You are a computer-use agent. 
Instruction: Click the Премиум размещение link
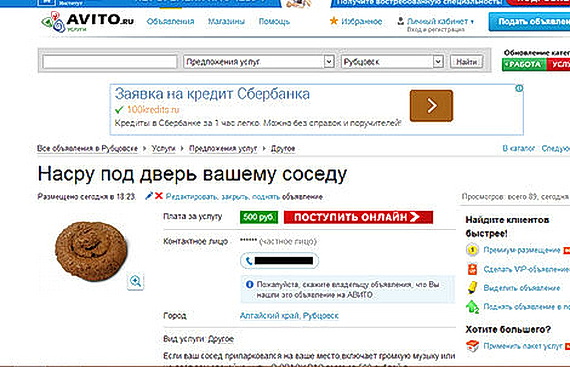[x=522, y=250]
